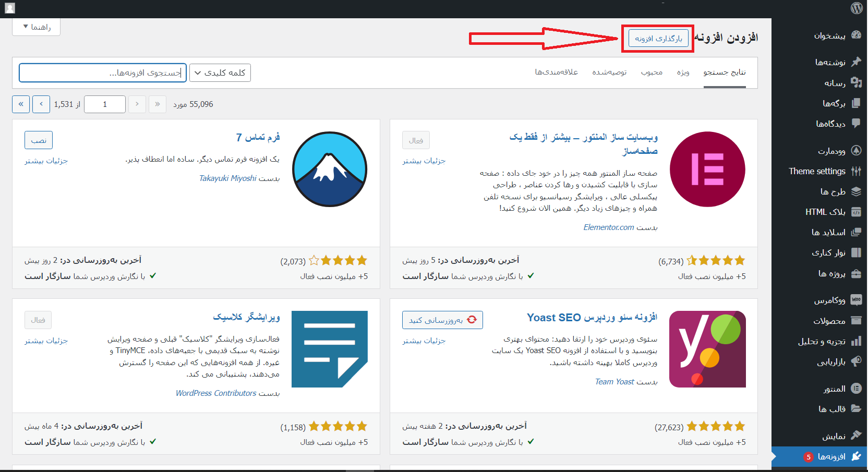Go to last page double arrow

[21, 104]
